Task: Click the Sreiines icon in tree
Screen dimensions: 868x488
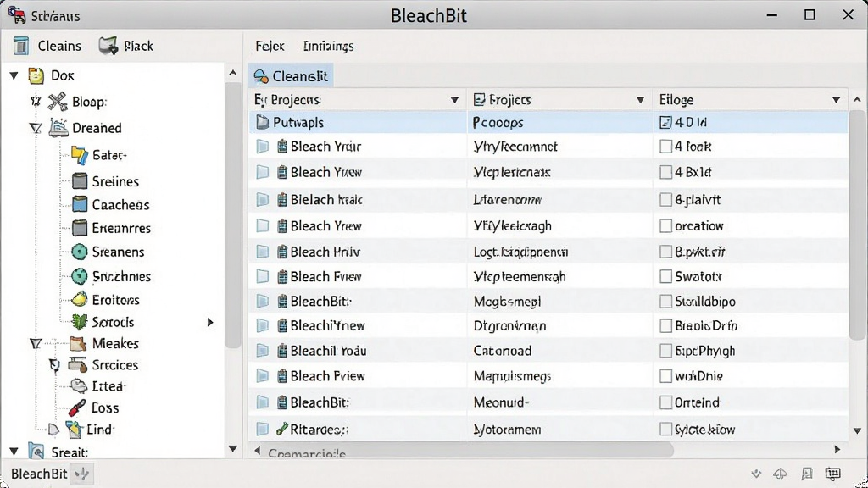Action: (x=80, y=181)
